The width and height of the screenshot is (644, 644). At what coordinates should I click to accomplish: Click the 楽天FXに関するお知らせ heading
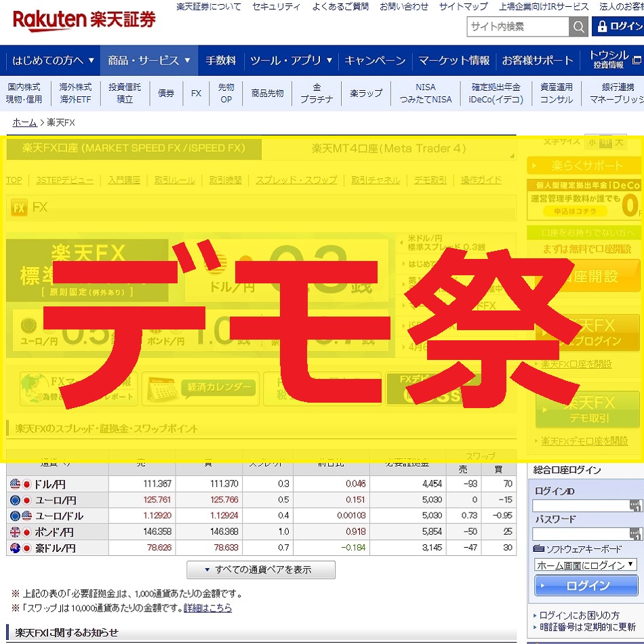coord(66,632)
